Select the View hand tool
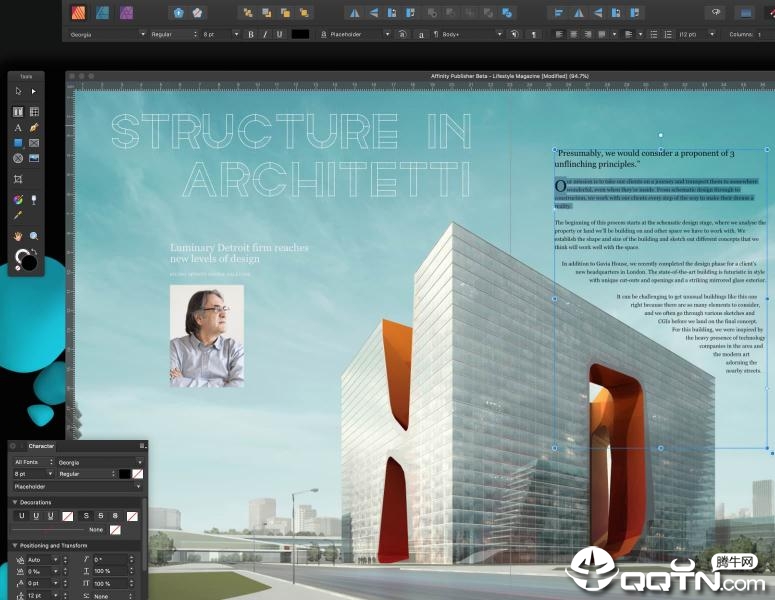 coord(18,236)
